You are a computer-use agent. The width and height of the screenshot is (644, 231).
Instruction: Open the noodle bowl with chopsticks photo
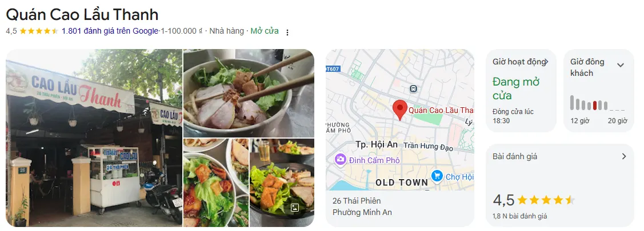point(249,93)
